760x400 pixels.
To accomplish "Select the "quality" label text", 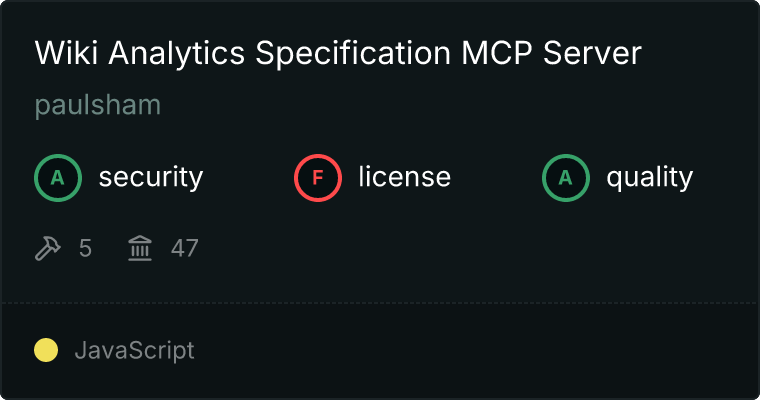I will (650, 178).
